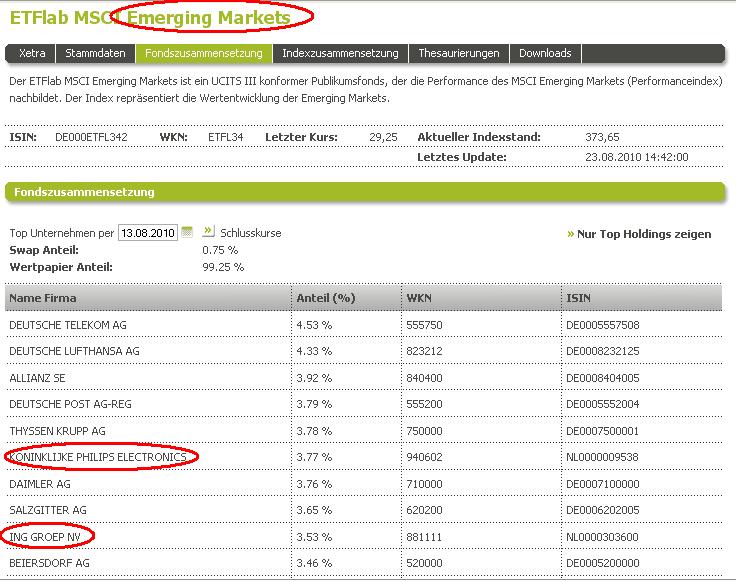Select the DEUTSCHE LUFTHANSA AG row name
The image size is (736, 582).
click(74, 351)
